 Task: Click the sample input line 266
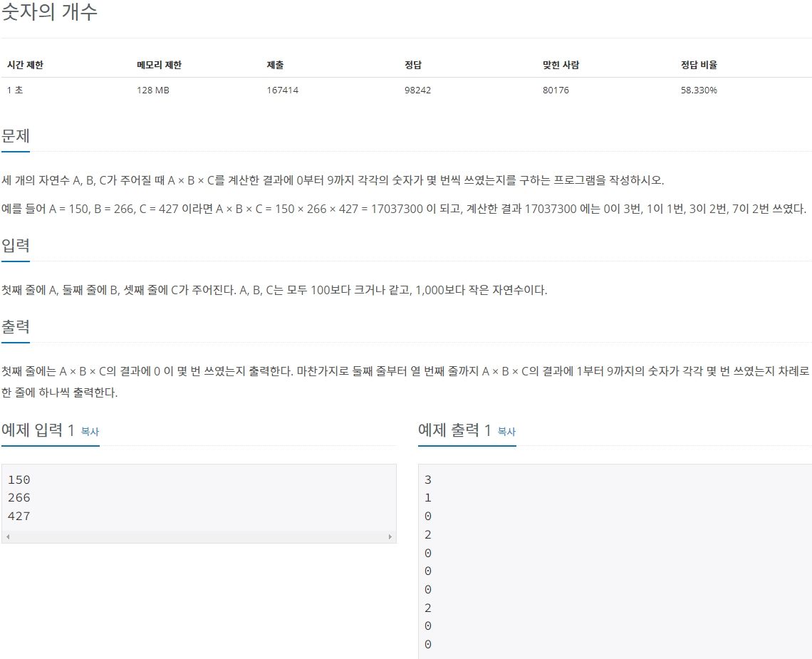tap(19, 498)
